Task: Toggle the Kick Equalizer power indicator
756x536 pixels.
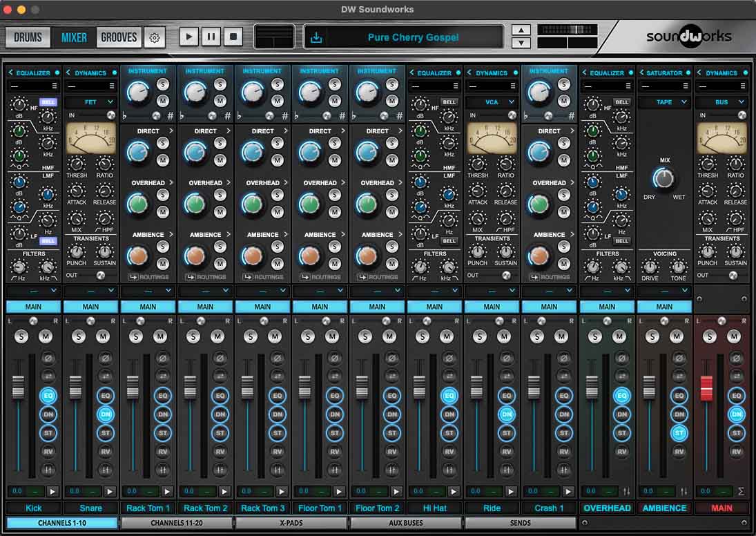Action: pos(57,73)
